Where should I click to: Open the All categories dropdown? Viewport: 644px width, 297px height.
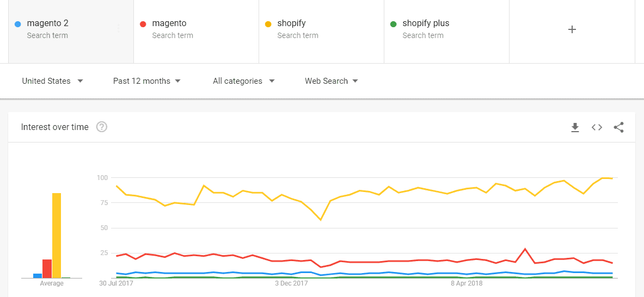[243, 81]
